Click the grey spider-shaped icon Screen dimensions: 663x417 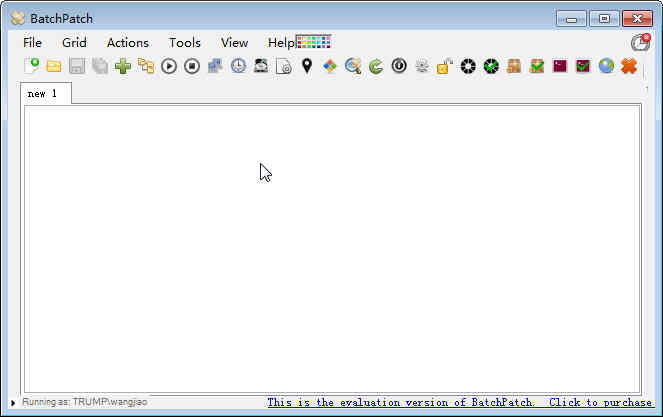[x=422, y=66]
